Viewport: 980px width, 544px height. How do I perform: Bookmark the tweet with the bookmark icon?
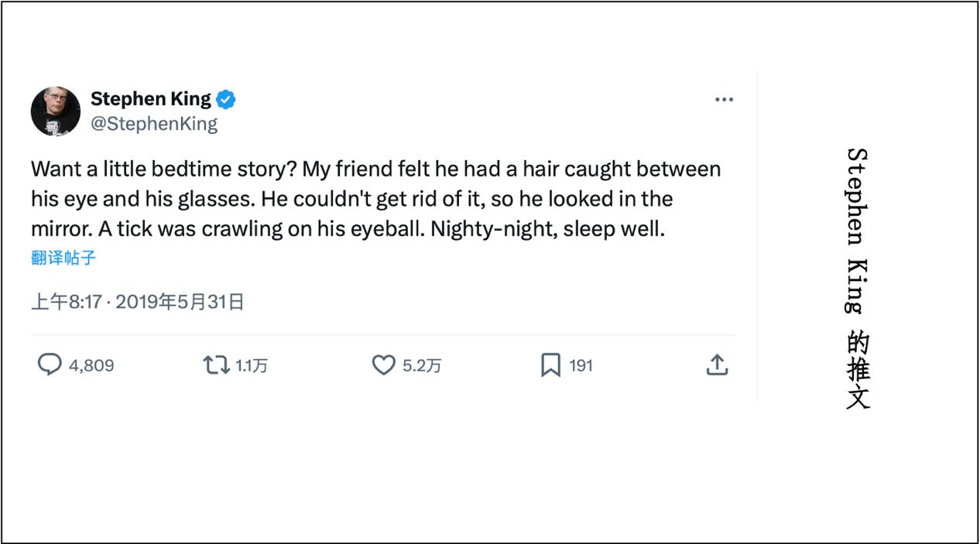click(550, 364)
